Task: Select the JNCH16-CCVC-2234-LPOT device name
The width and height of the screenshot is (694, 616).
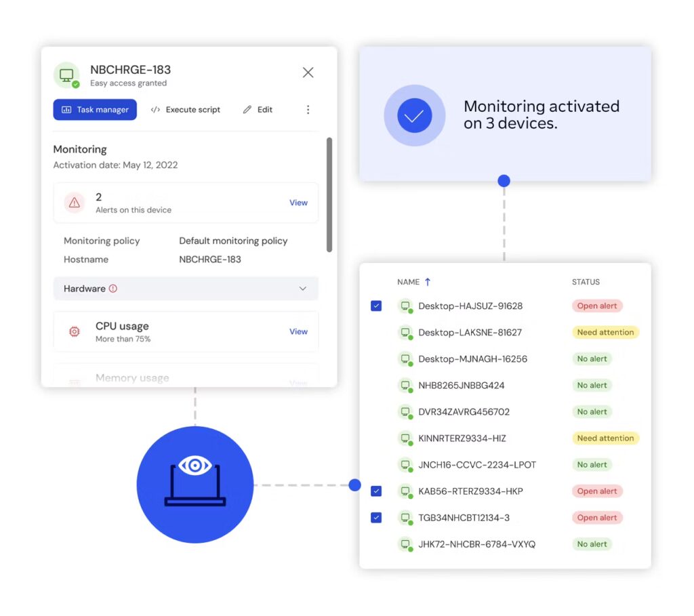Action: coord(477,465)
